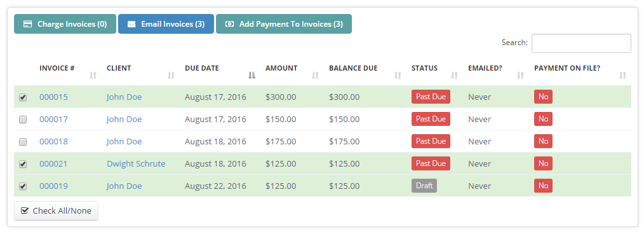Sort by Balance Due column arrows
This screenshot has height=234, width=644.
point(398,75)
